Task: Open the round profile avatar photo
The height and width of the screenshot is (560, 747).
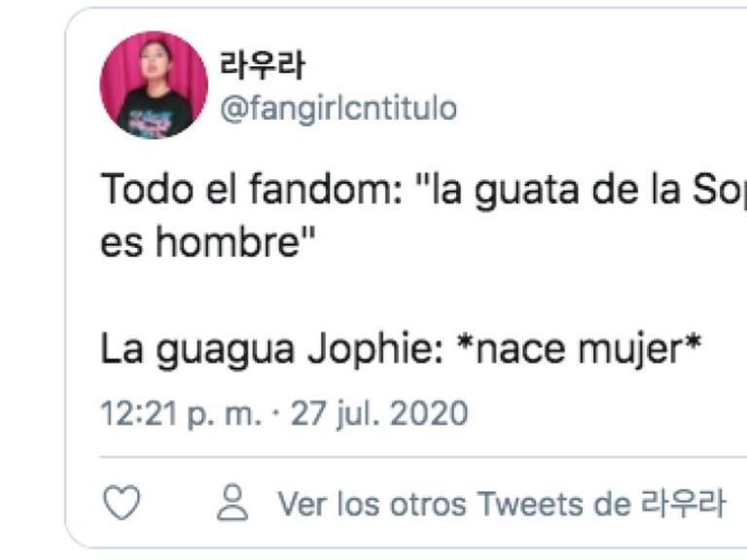Action: pyautogui.click(x=154, y=85)
